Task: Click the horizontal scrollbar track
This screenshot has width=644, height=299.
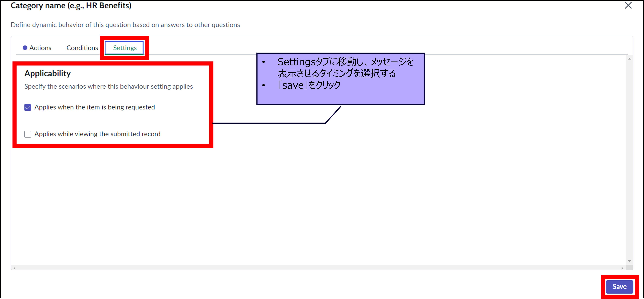Action: tap(317, 268)
